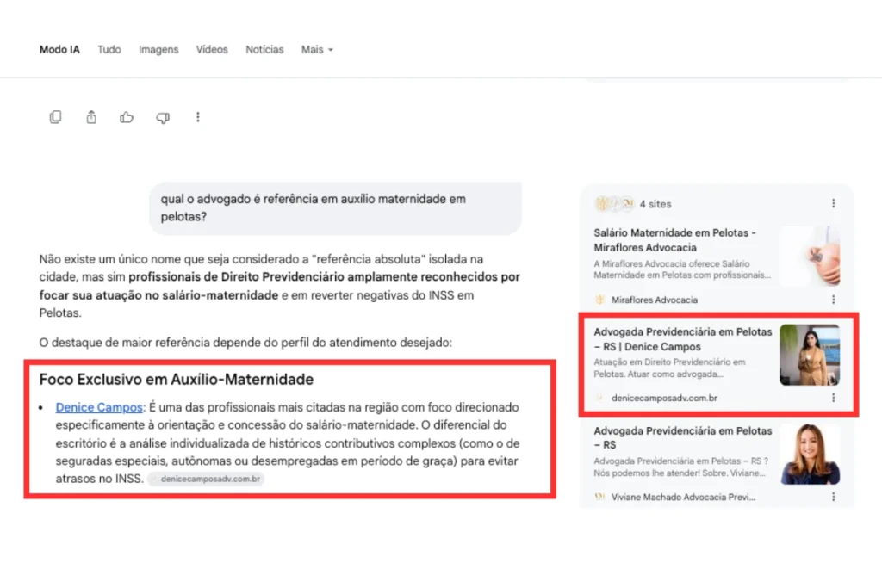This screenshot has width=882, height=588.
Task: Open Salário Maternidade em Pelotas - Miraflores result
Action: click(675, 240)
